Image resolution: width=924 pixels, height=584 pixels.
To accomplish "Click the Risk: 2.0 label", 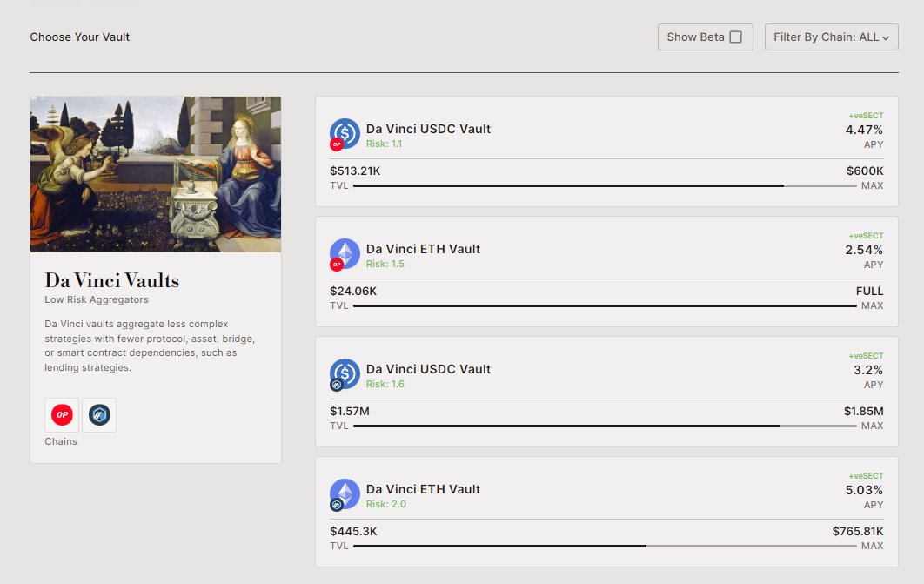I will (x=386, y=505).
